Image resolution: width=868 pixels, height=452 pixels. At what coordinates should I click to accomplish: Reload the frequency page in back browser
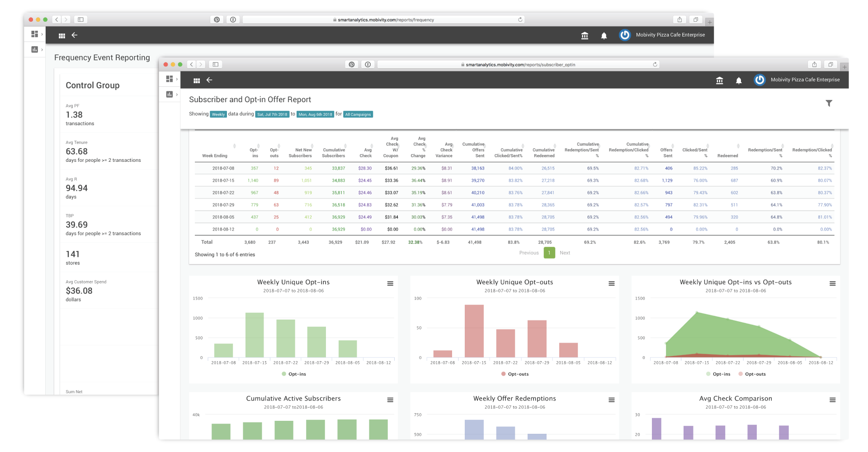(x=520, y=19)
